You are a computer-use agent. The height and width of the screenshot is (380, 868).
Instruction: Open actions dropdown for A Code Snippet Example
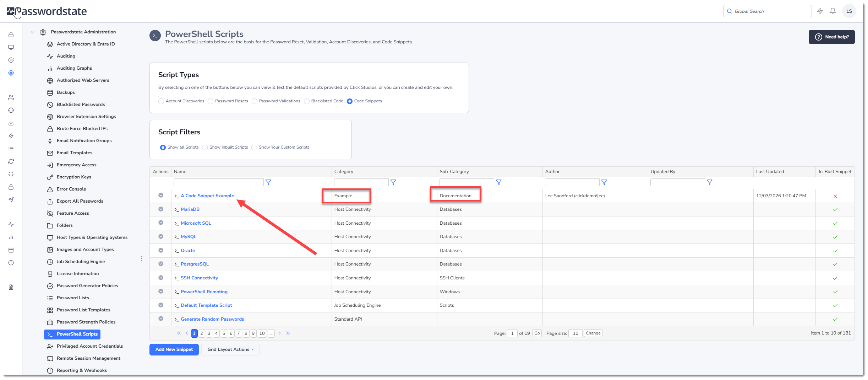161,195
